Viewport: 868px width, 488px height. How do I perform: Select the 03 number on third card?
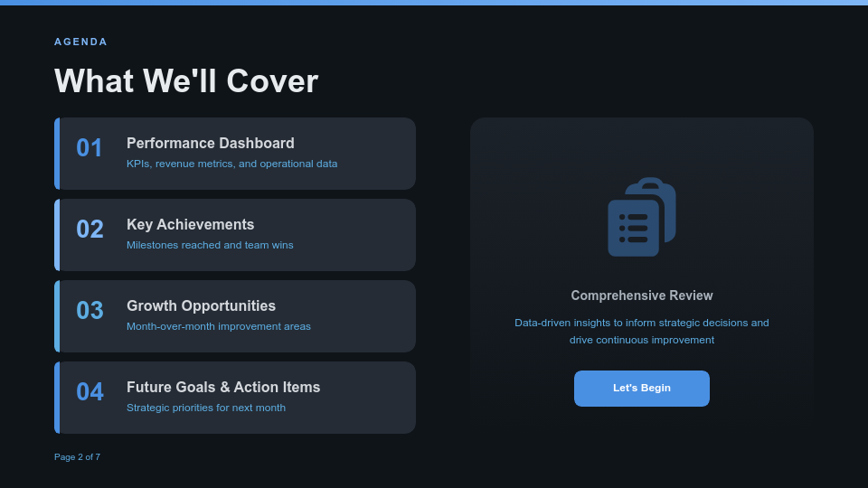pos(90,311)
